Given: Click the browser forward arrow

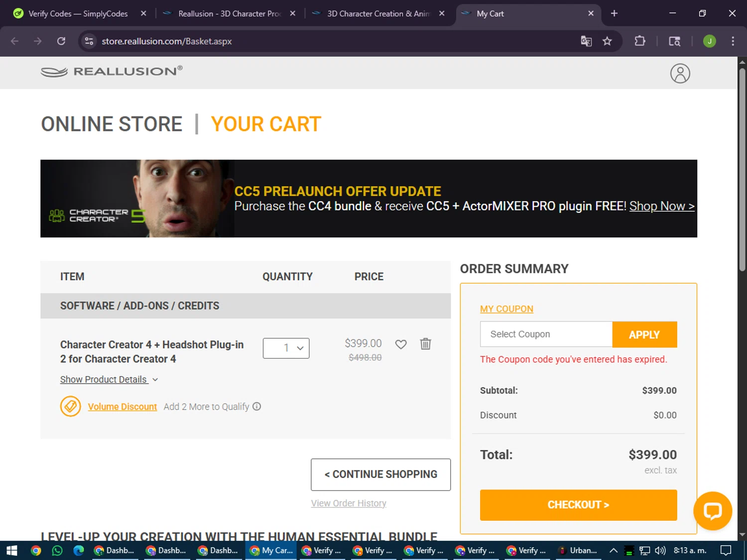Looking at the screenshot, I should click(x=37, y=41).
